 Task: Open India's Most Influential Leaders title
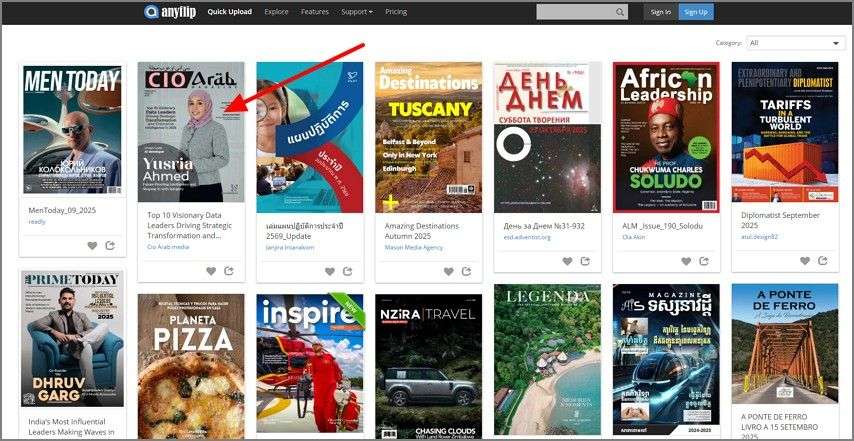[71, 427]
